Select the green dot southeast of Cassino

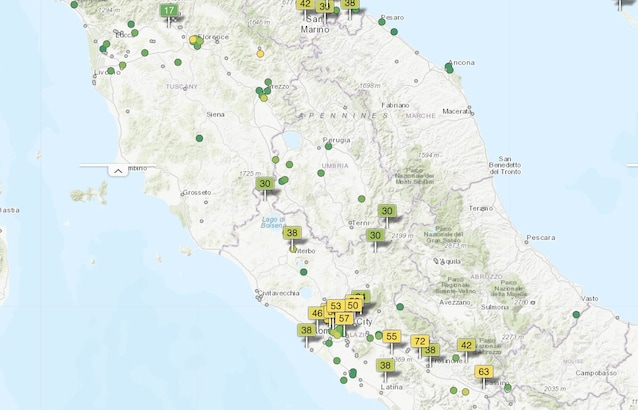(508, 388)
